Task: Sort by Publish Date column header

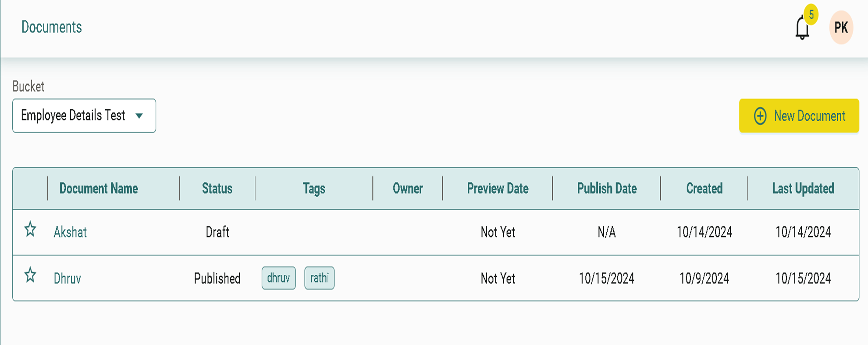Action: point(607,189)
